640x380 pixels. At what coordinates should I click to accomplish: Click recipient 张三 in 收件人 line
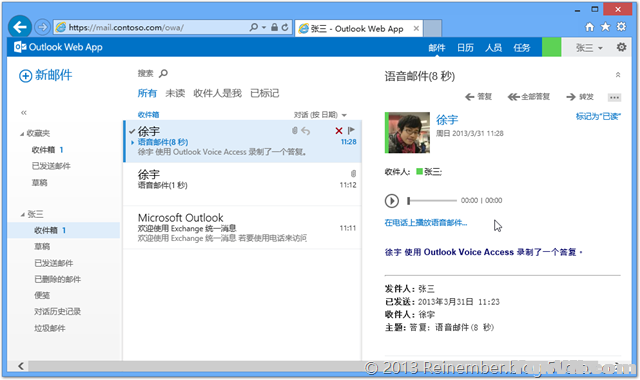click(x=433, y=172)
